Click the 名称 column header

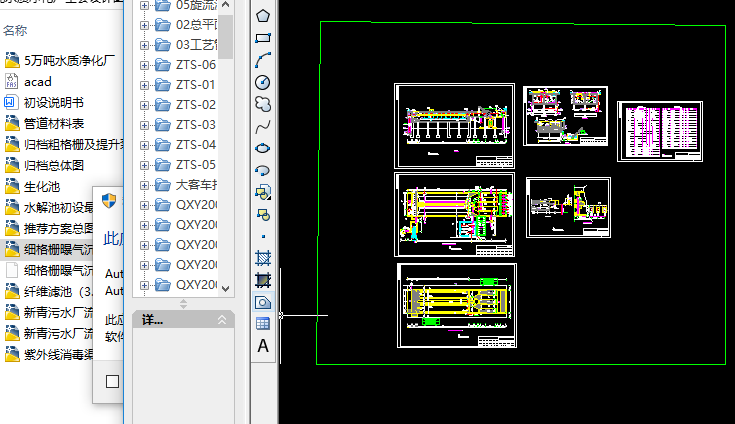tap(15, 30)
